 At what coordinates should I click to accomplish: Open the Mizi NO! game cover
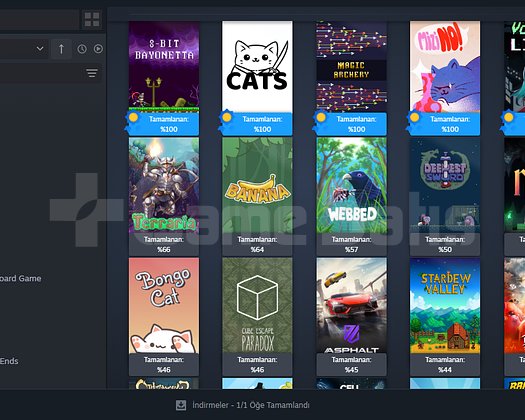tap(445, 67)
